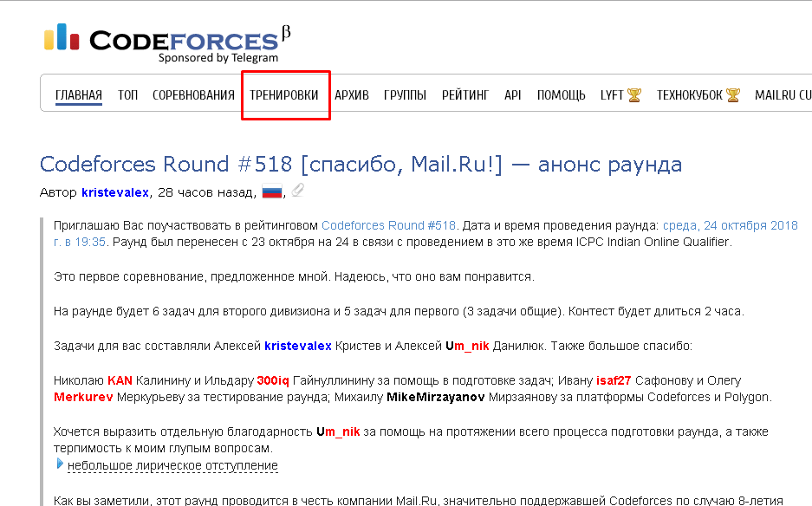Open the MAILRU CUP menu item
The width and height of the screenshot is (812, 506).
783,95
